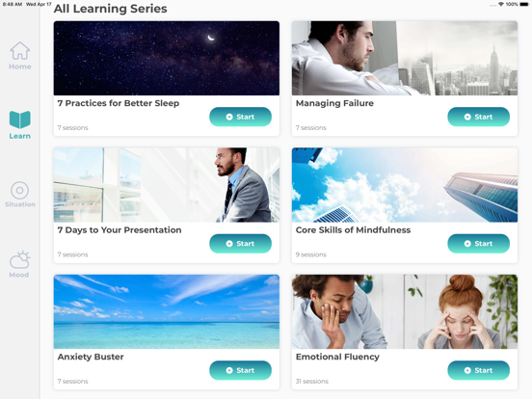Viewport: 532px width, 399px height.
Task: Open the skyscraper sky mindfulness image
Action: pyautogui.click(x=405, y=185)
